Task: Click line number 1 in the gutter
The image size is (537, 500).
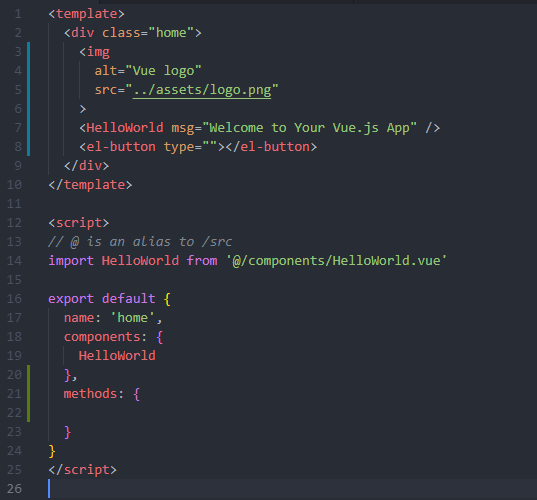Action: pyautogui.click(x=18, y=14)
